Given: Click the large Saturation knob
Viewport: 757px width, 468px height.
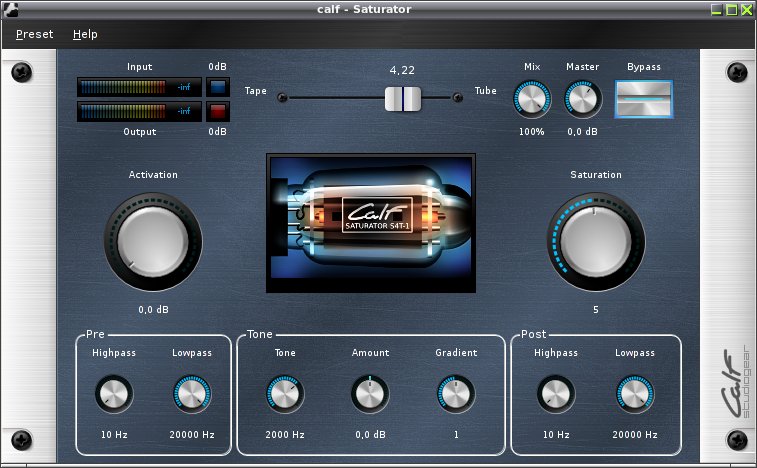Looking at the screenshot, I should tap(596, 241).
